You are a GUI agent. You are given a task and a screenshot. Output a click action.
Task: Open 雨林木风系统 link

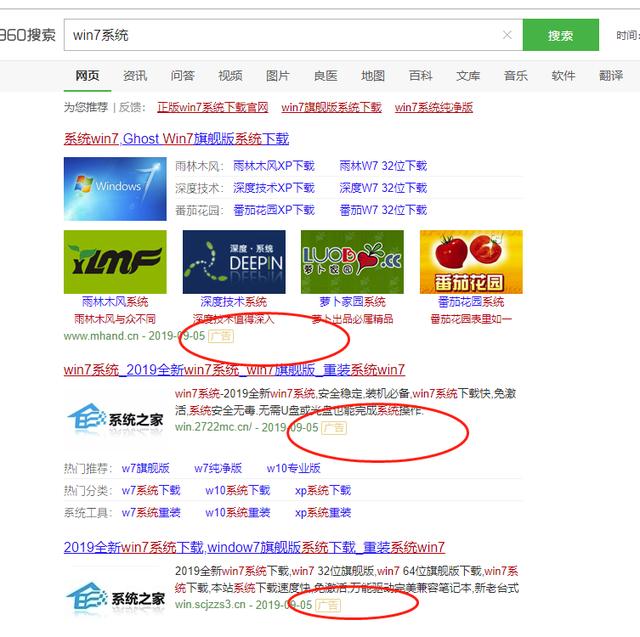click(x=115, y=302)
